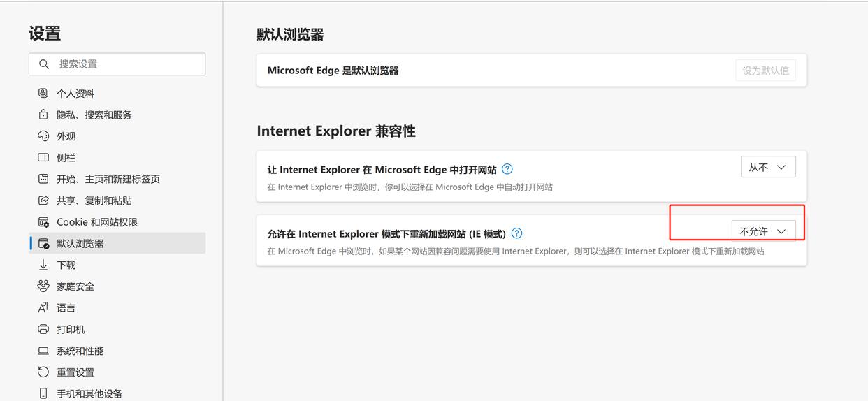The width and height of the screenshot is (868, 401).
Task: Click the lock icon for 隐私、搜索和服务
Action: click(43, 115)
